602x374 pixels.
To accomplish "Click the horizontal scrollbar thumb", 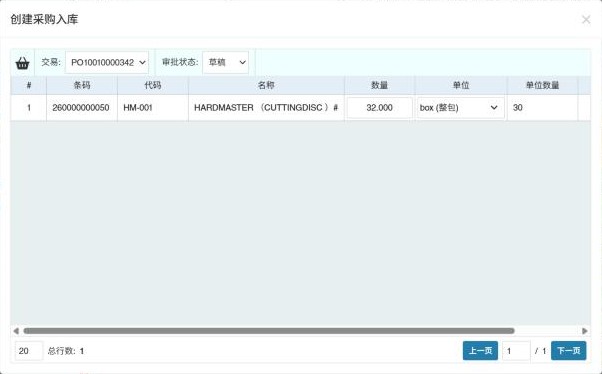I will (269, 331).
